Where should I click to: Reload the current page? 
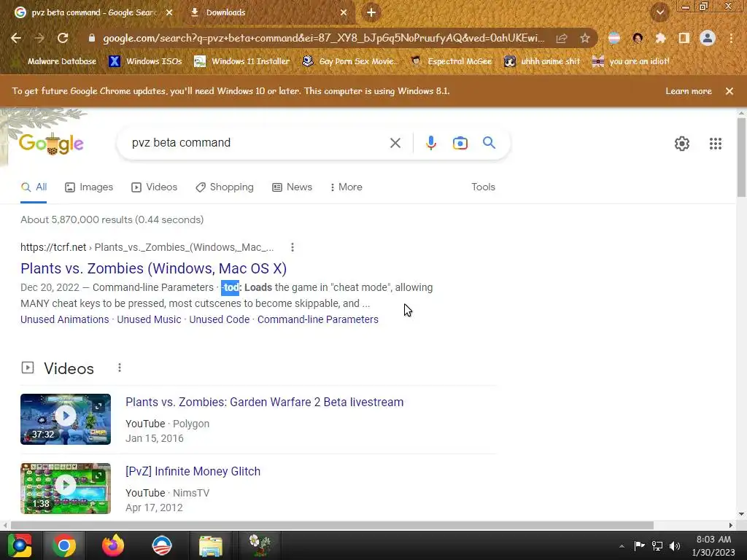63,38
